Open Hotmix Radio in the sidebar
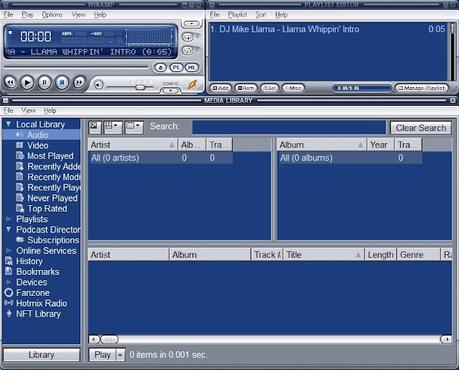459x370 pixels. tap(42, 303)
